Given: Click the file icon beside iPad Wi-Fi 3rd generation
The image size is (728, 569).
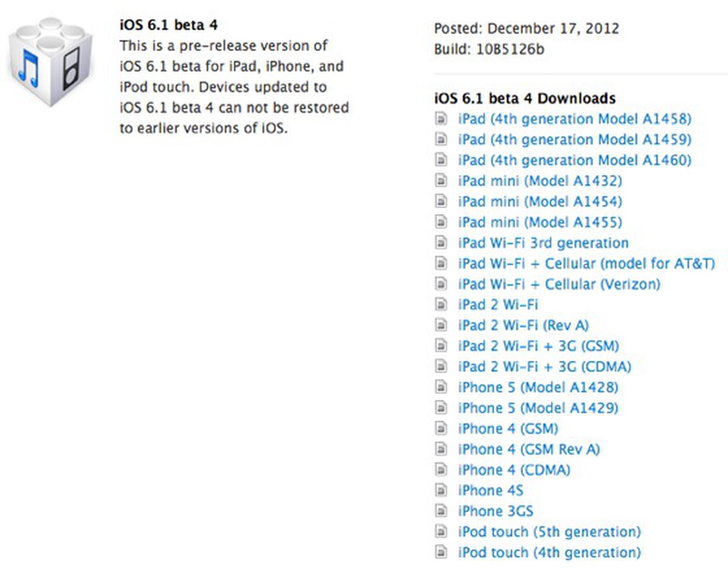Looking at the screenshot, I should tap(441, 242).
